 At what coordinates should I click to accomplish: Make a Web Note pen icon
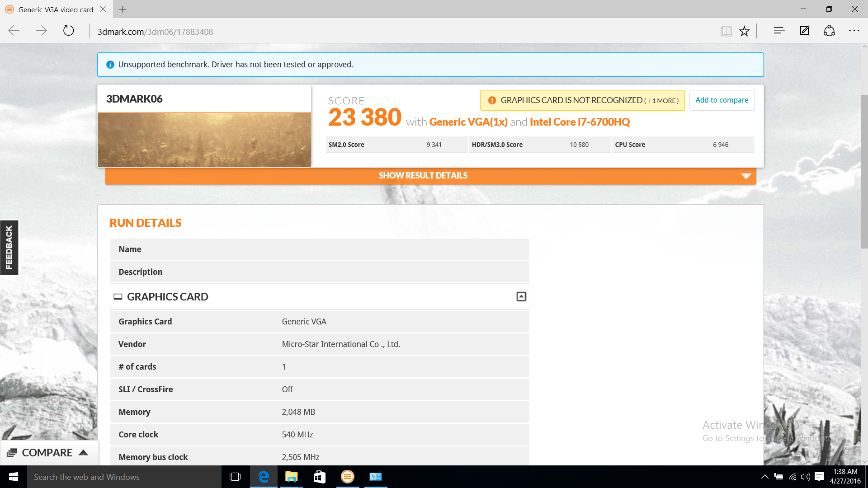point(805,31)
